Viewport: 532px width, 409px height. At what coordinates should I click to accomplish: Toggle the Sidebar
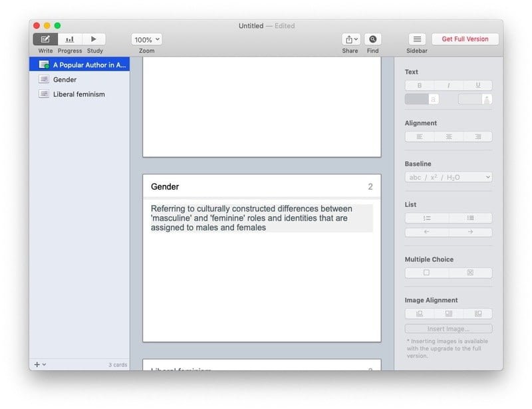[x=416, y=39]
